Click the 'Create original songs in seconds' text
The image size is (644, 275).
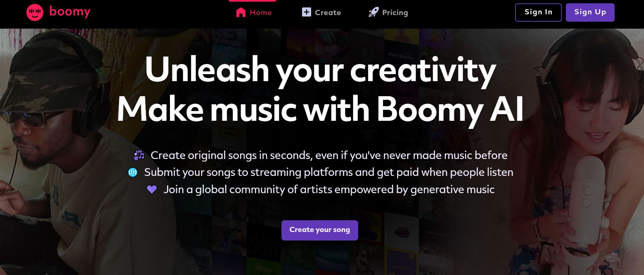point(329,155)
